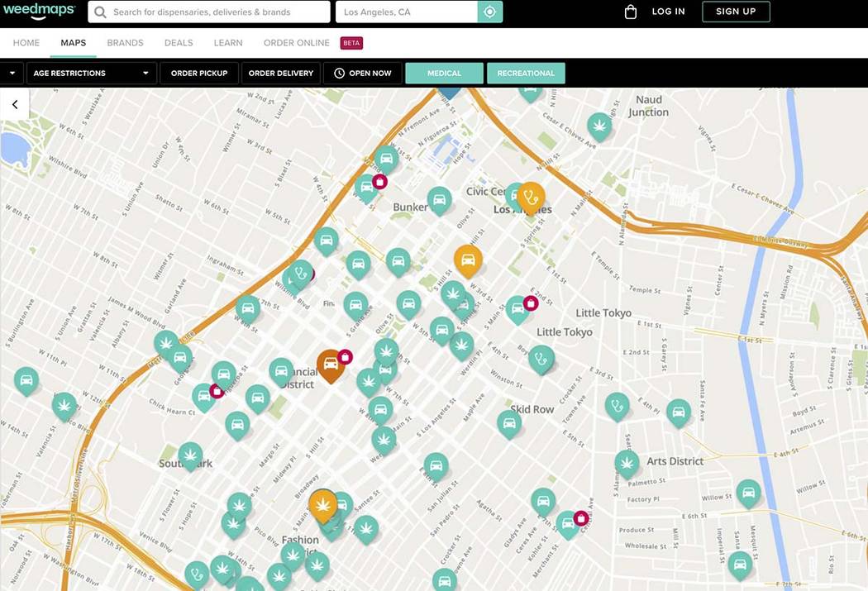Click the orange dispensary pin near Civic Center
868x591 pixels.
[x=530, y=196]
